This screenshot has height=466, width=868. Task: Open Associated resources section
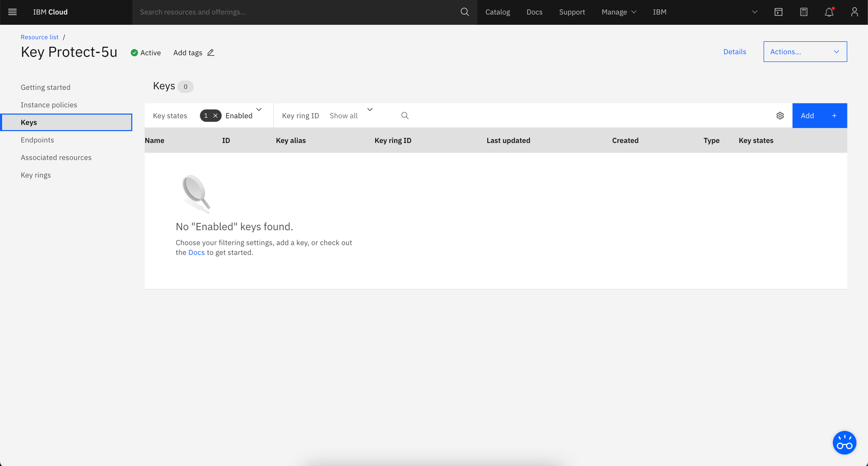56,158
